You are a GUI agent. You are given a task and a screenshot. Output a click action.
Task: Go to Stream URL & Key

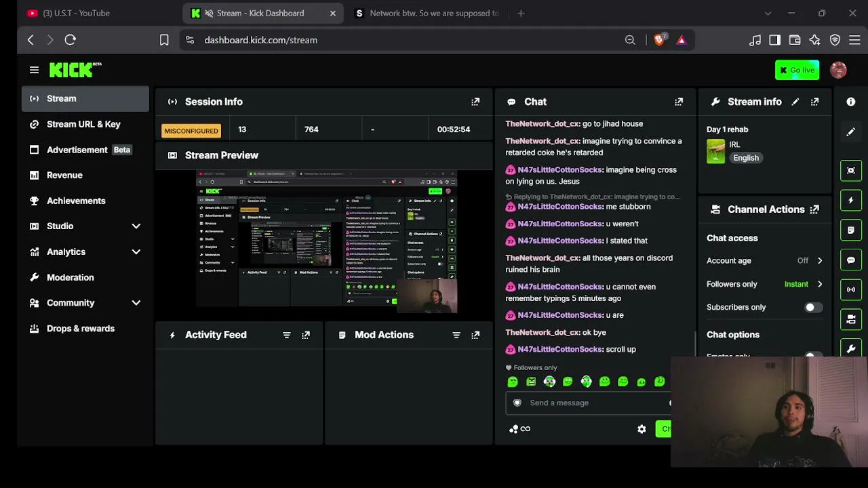tap(85, 124)
